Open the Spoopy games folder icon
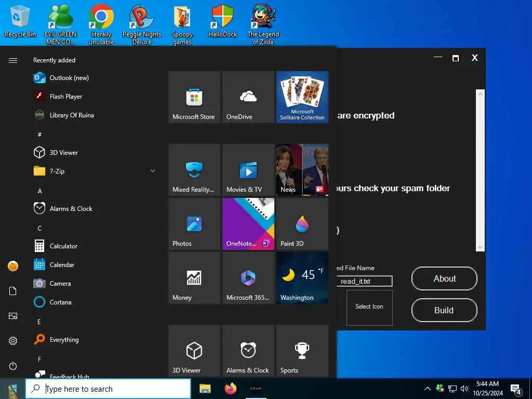This screenshot has width=532, height=399. (182, 24)
